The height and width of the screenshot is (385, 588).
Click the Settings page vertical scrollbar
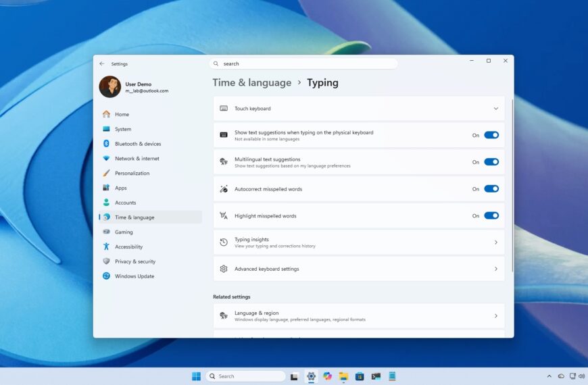pyautogui.click(x=512, y=185)
